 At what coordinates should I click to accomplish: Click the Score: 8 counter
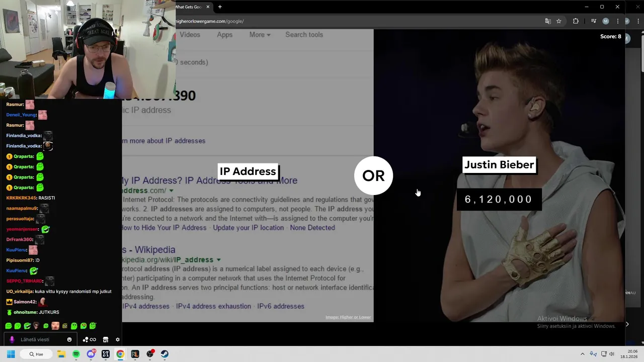[x=611, y=36]
